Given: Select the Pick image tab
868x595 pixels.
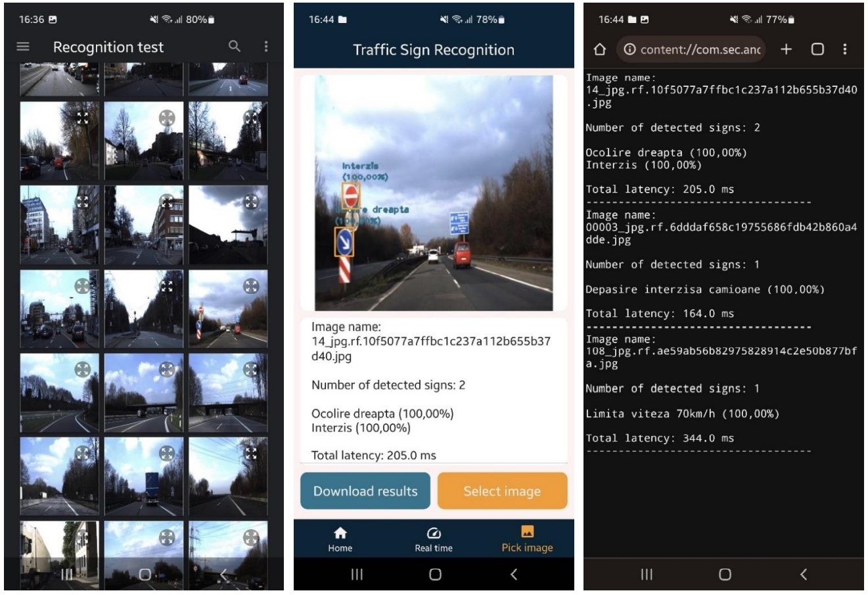Looking at the screenshot, I should point(527,539).
